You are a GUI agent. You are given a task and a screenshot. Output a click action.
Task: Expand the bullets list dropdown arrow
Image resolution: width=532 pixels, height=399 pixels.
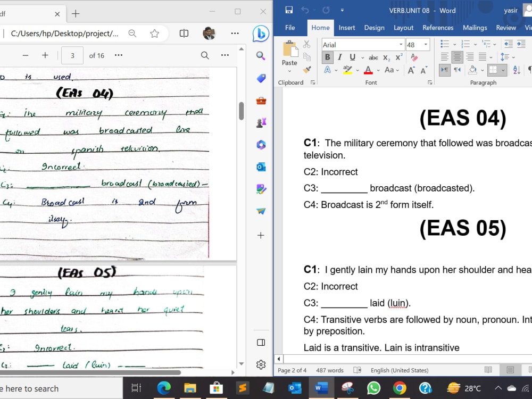(x=455, y=44)
